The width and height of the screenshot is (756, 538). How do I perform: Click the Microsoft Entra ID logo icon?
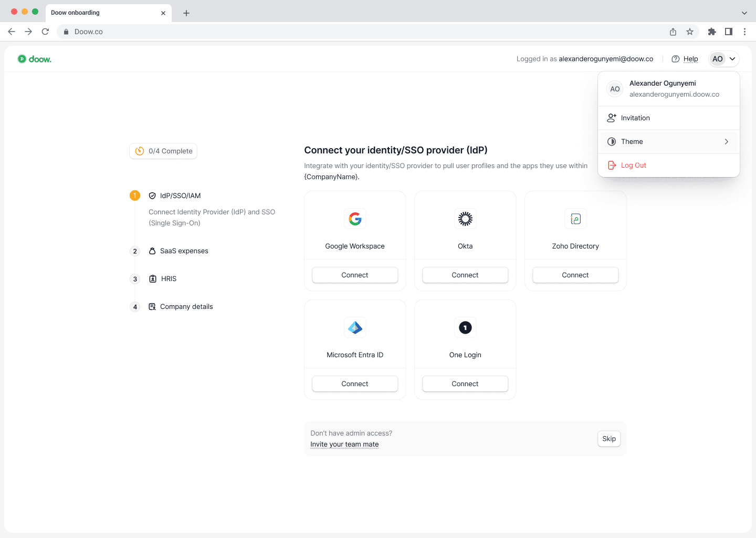(355, 327)
